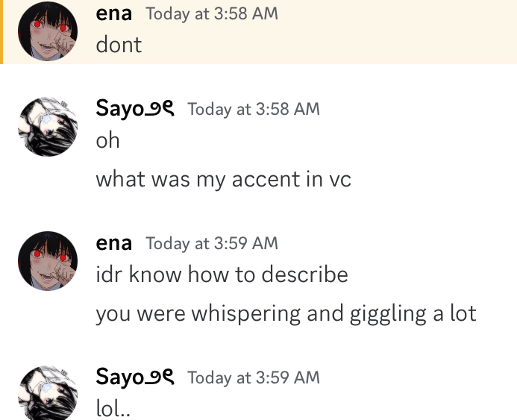Select Sayo's 'lol..' message
This screenshot has height=420, width=517.
[114, 409]
